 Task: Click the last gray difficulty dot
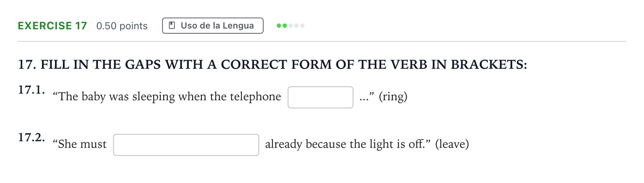[x=302, y=26]
